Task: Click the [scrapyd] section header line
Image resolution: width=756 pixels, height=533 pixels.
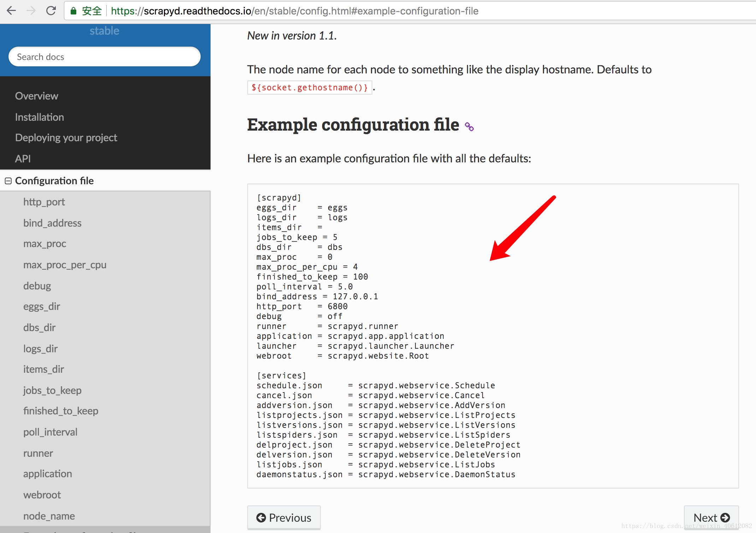Action: tap(279, 198)
